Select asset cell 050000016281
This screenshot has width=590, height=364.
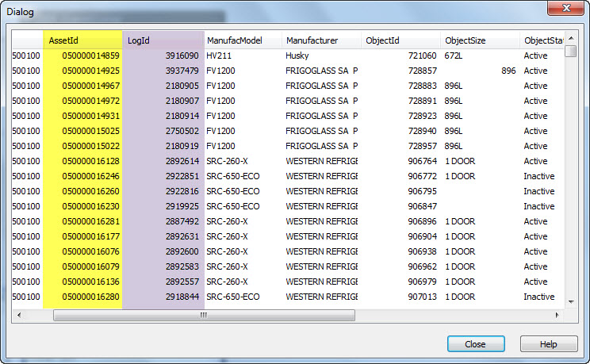point(90,221)
